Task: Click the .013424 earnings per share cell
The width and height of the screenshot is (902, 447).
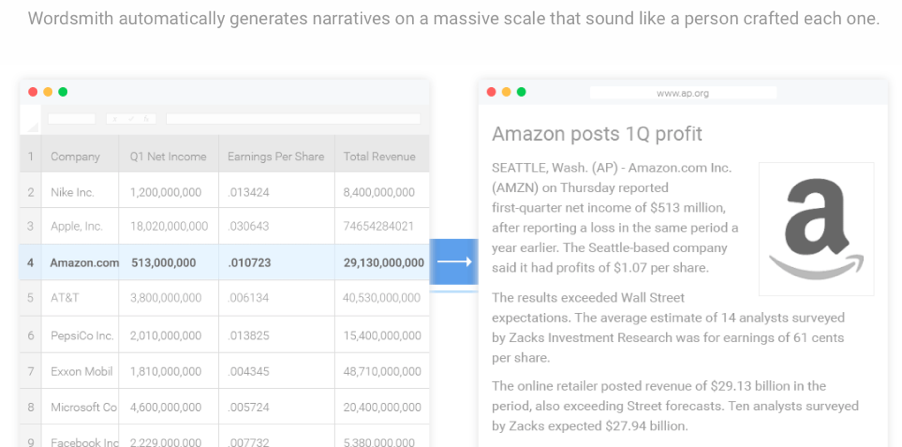Action: click(x=277, y=190)
